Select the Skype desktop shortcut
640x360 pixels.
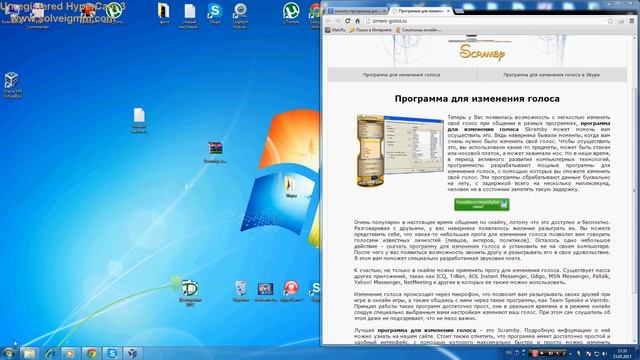(x=215, y=13)
